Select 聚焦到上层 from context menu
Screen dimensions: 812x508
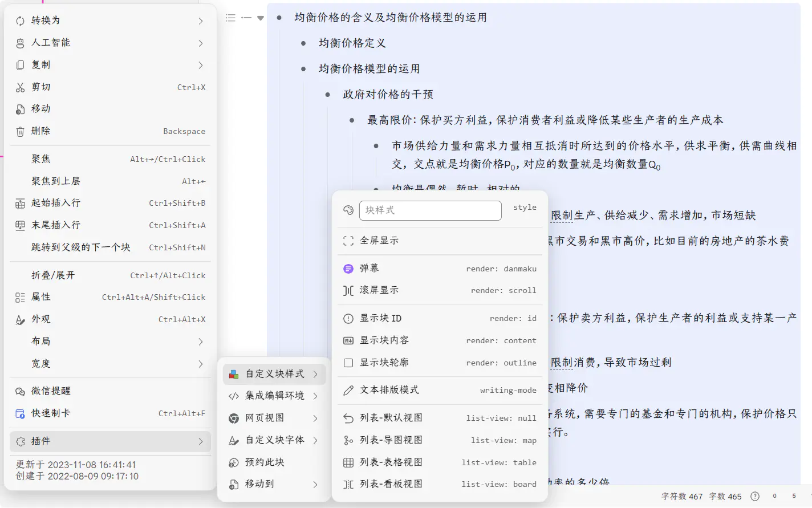coord(56,181)
